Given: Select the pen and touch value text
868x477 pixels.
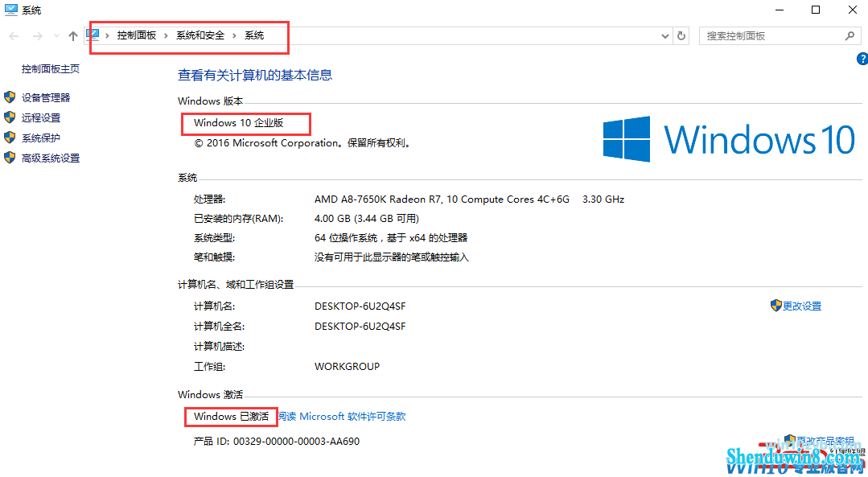Looking at the screenshot, I should (x=392, y=257).
